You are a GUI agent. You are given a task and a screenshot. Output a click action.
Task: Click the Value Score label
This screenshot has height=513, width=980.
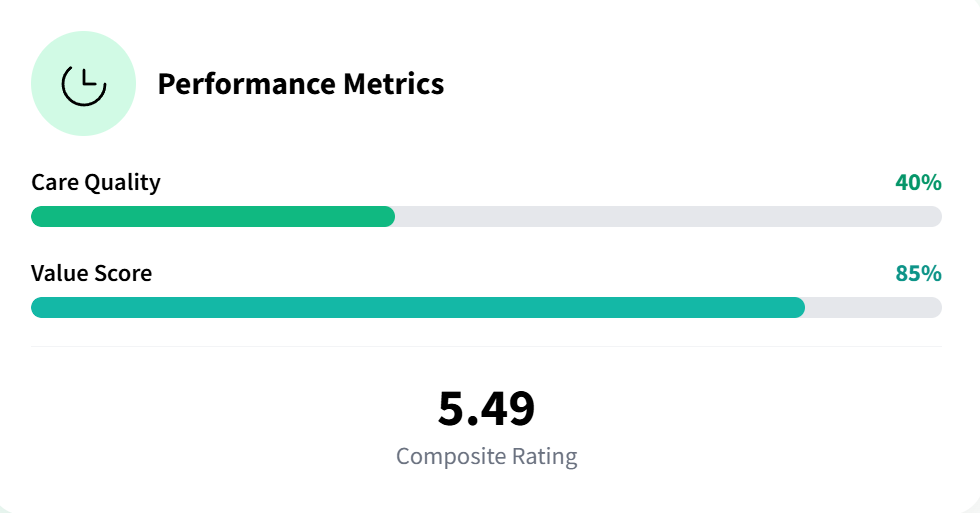point(92,273)
